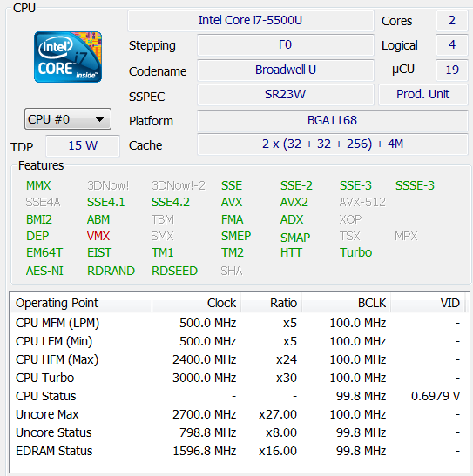473x476 pixels.
Task: Click the BGA1168 platform field
Action: pyautogui.click(x=333, y=120)
